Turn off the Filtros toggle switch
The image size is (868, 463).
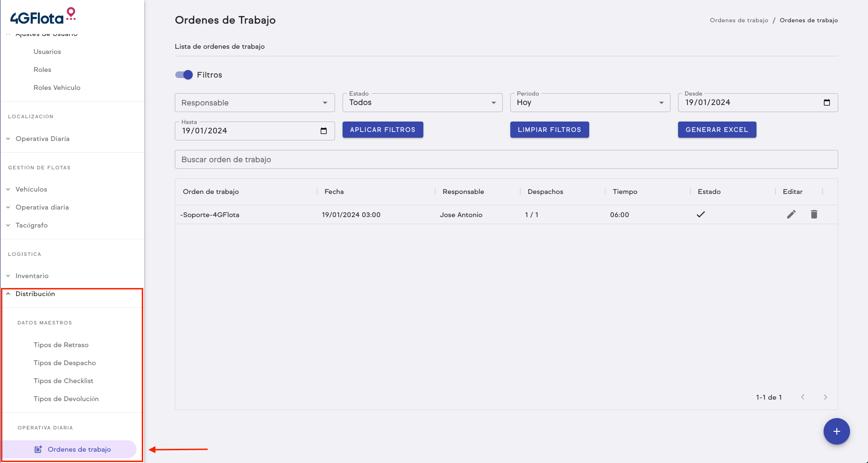(184, 75)
